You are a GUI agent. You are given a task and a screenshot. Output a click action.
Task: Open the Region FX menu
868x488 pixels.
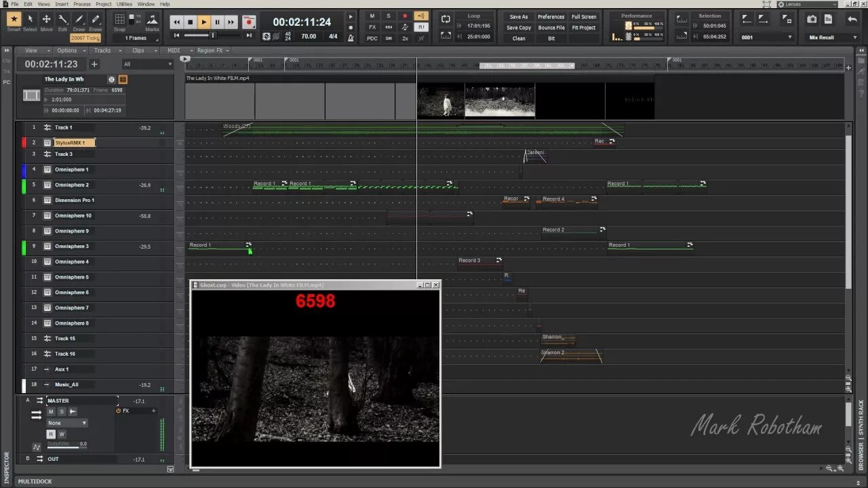pyautogui.click(x=213, y=50)
